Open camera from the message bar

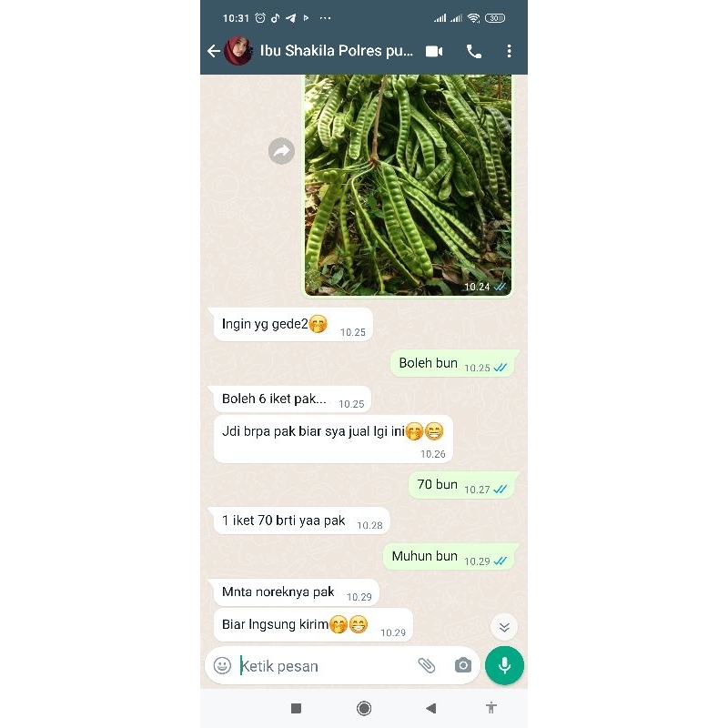(x=463, y=665)
